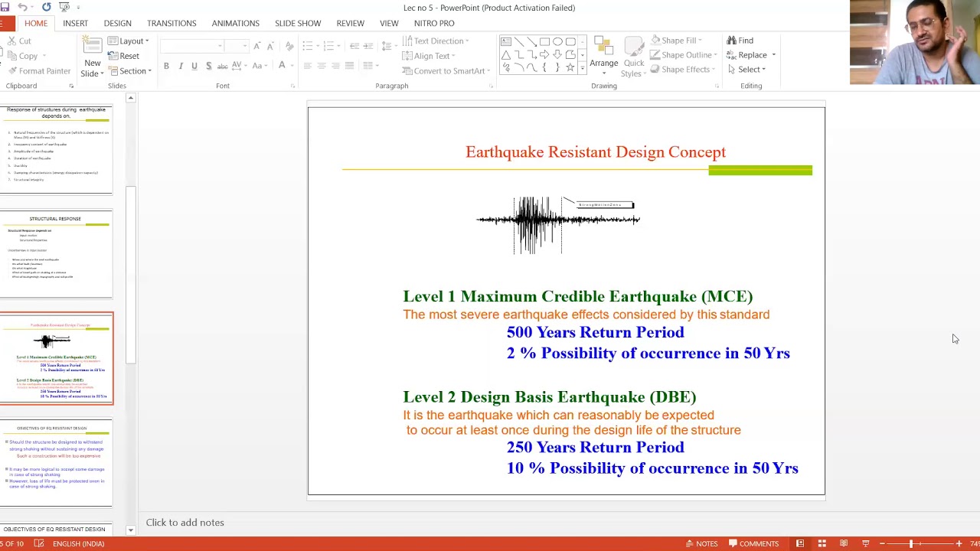Toggle text Shadow
This screenshot has height=551, width=980.
[208, 66]
